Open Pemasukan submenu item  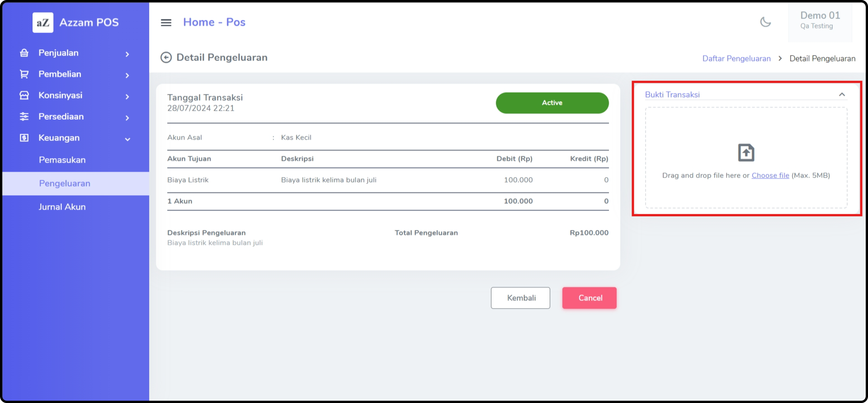pyautogui.click(x=62, y=160)
